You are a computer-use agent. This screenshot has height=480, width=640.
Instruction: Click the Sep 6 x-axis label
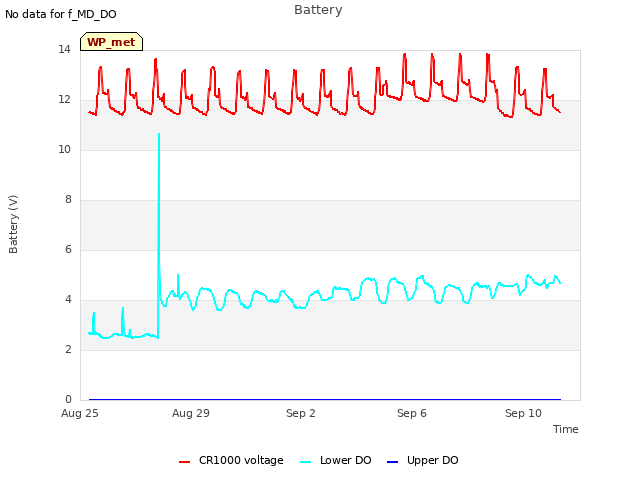click(x=412, y=413)
